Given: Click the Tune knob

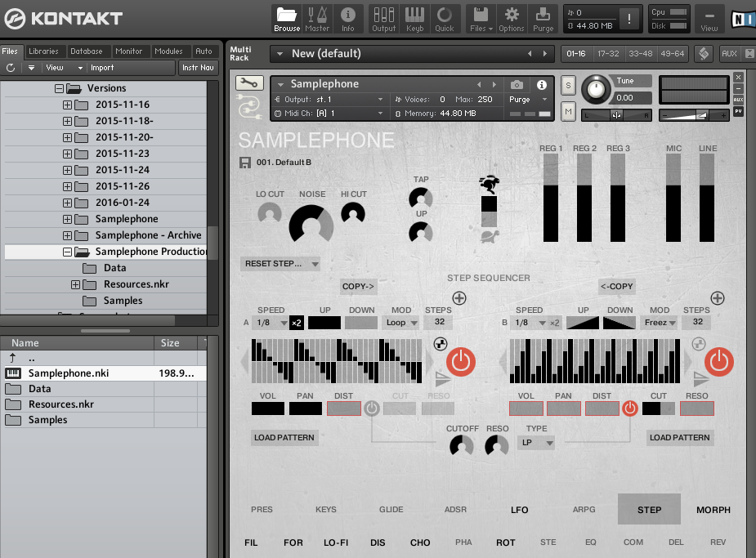Looking at the screenshot, I should [596, 89].
